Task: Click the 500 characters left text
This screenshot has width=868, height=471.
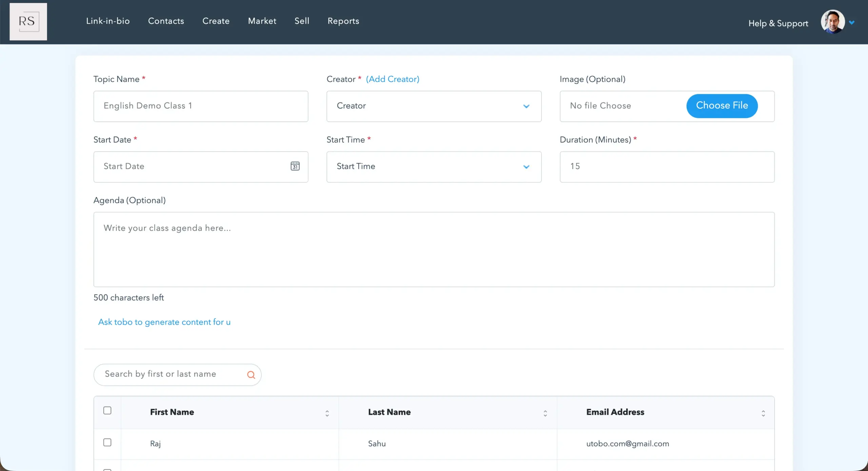Action: (129, 298)
